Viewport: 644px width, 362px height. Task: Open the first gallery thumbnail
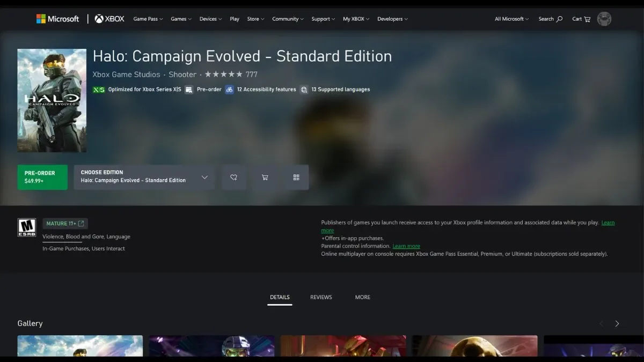80,346
